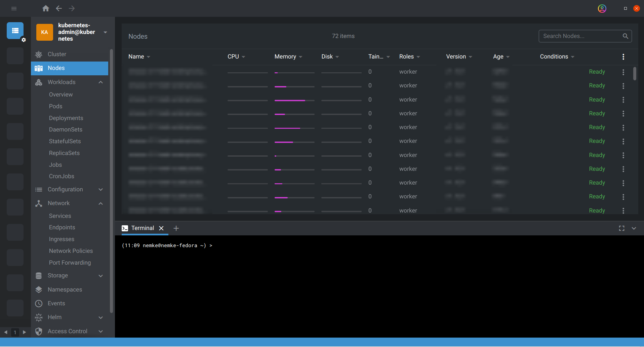Collapse the Workloads section
644x347 pixels.
pos(100,82)
